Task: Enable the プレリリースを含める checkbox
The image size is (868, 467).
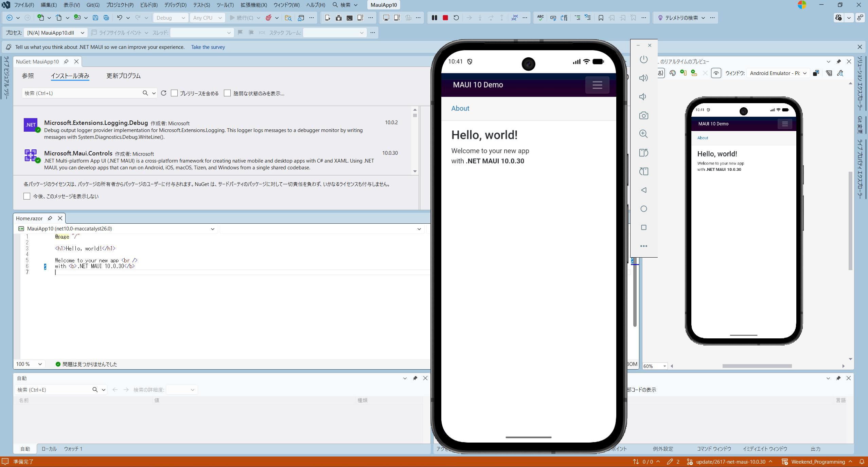Action: pyautogui.click(x=174, y=93)
